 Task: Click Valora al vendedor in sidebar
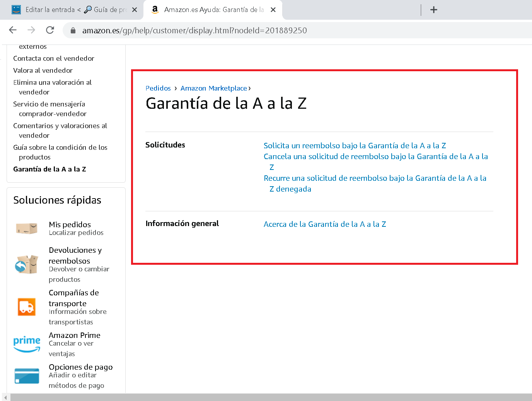click(x=43, y=70)
